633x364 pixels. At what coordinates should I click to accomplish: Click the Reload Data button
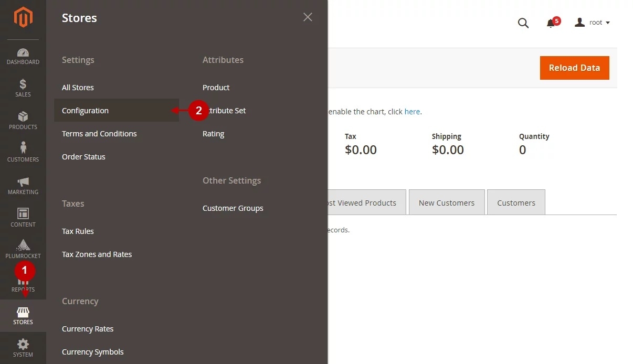(574, 68)
